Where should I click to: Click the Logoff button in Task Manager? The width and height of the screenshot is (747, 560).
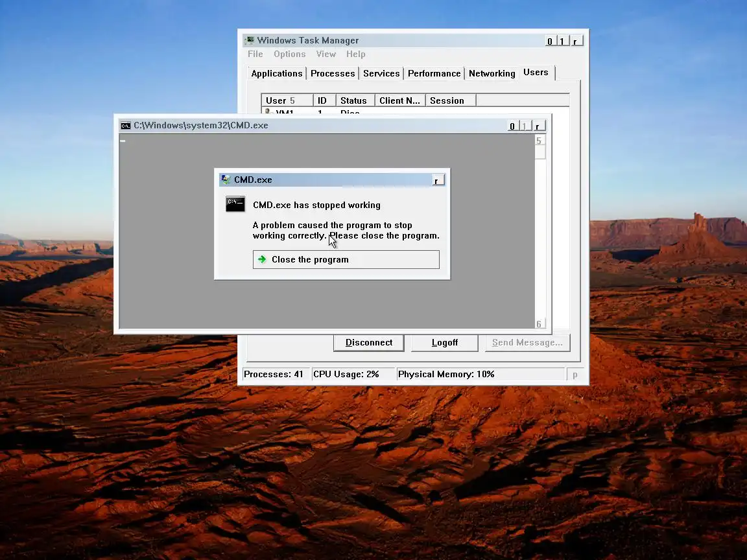444,343
